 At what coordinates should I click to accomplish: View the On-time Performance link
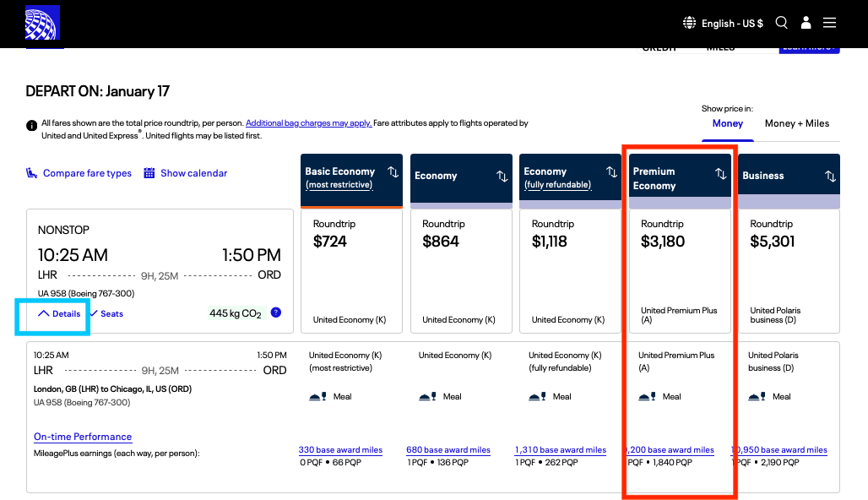[83, 437]
